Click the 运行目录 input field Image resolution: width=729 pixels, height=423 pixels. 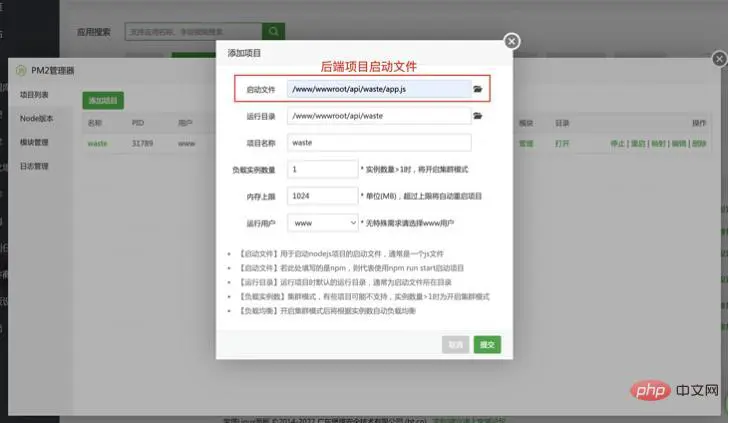click(x=379, y=116)
